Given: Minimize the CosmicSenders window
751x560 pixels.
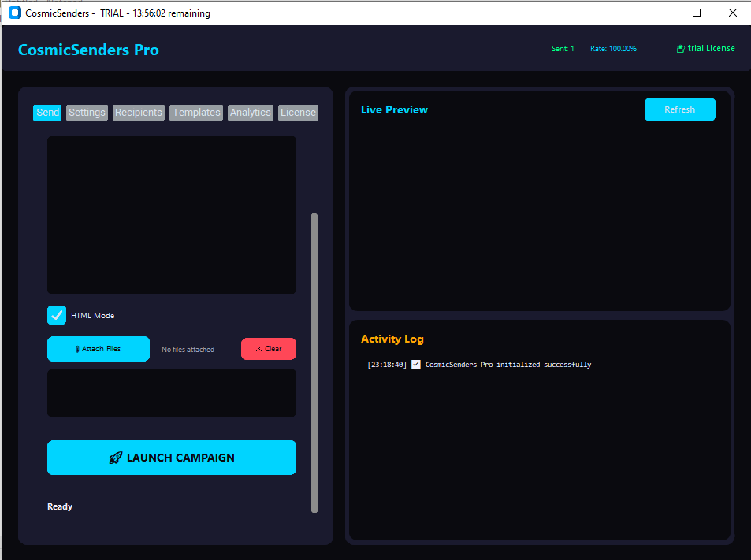Looking at the screenshot, I should tap(661, 13).
